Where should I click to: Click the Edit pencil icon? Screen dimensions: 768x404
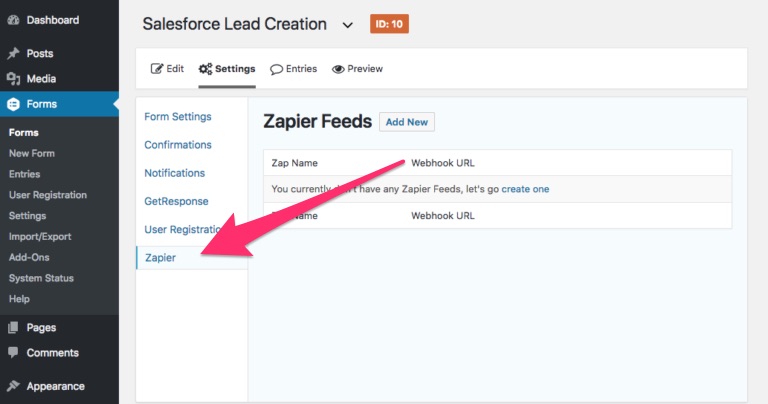click(x=156, y=69)
